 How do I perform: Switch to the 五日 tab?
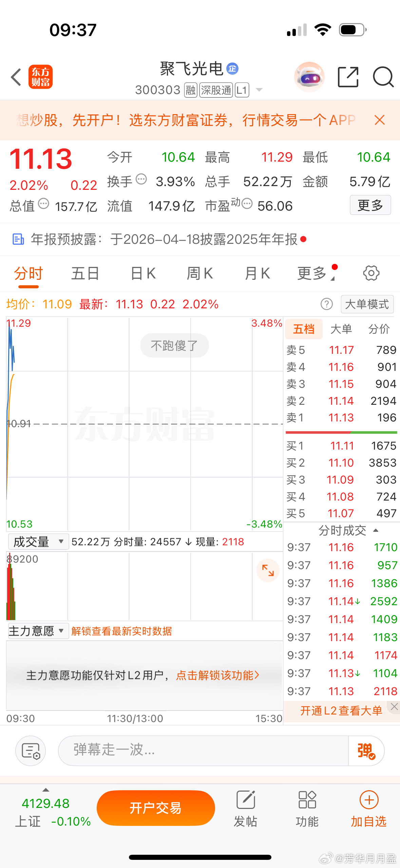click(x=85, y=273)
